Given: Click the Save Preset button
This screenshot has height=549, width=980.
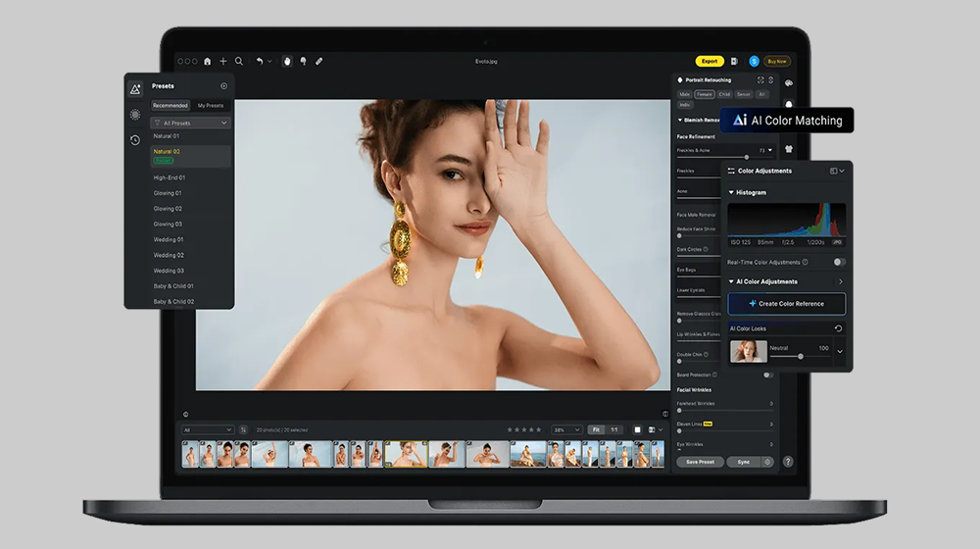Looking at the screenshot, I should pos(700,462).
